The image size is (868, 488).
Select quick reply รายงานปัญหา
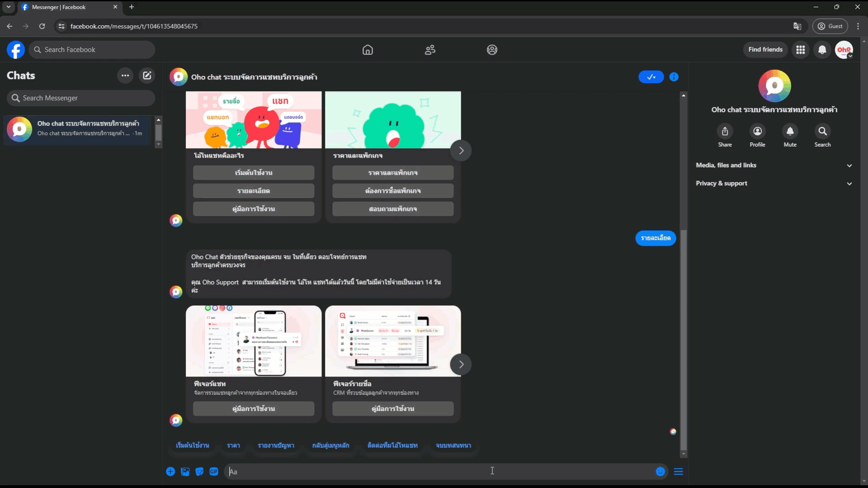[276, 446]
